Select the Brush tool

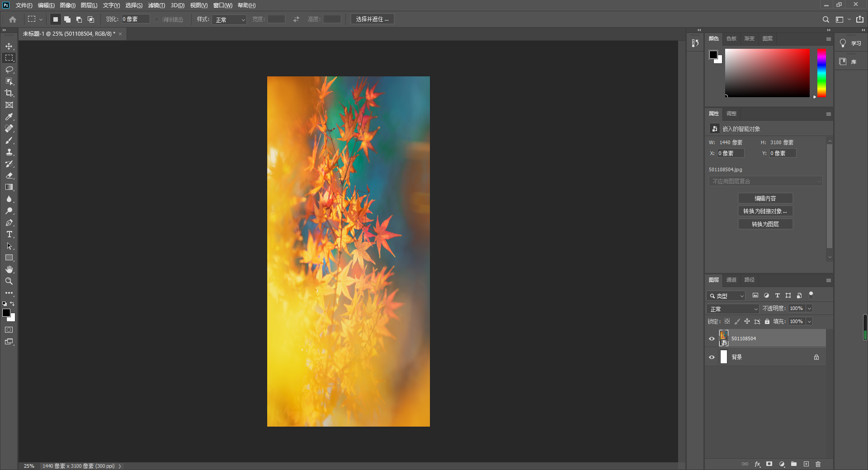[9, 140]
